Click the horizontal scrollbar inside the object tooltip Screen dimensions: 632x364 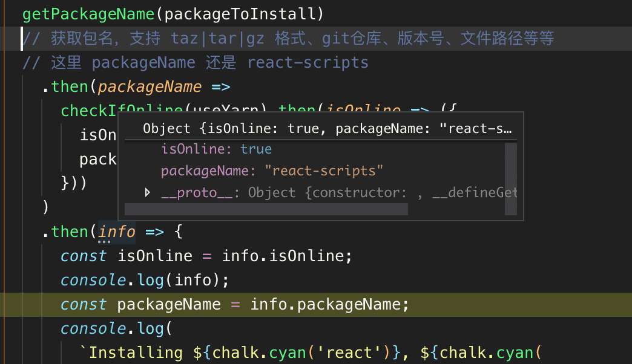(x=266, y=209)
